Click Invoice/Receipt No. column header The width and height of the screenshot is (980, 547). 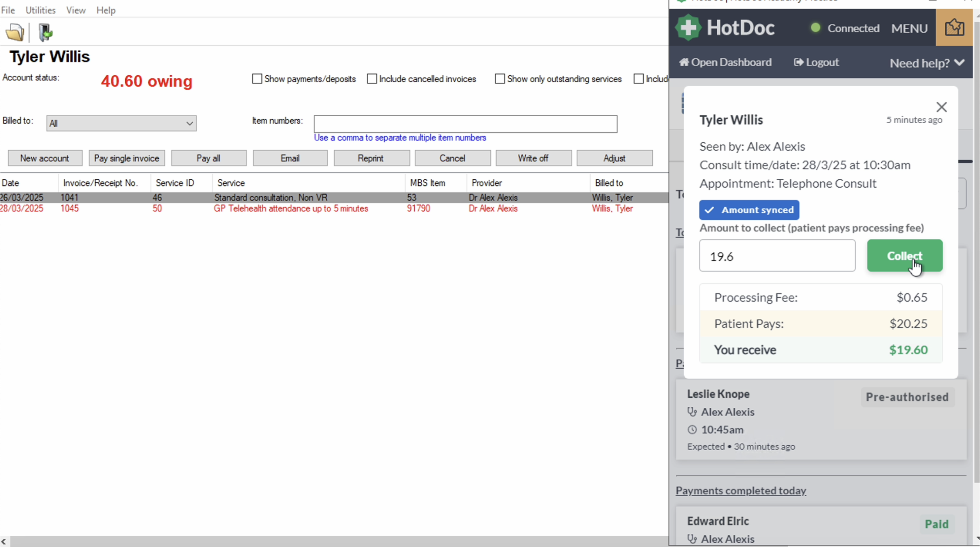tap(104, 183)
